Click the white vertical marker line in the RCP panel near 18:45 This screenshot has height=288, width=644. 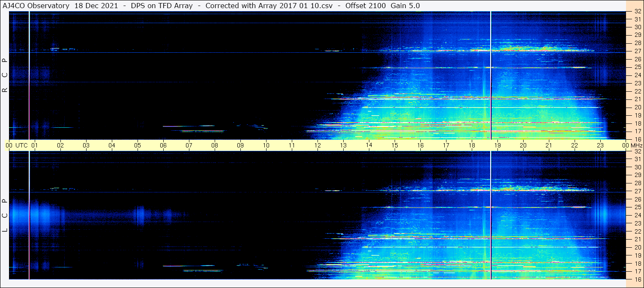click(x=491, y=64)
